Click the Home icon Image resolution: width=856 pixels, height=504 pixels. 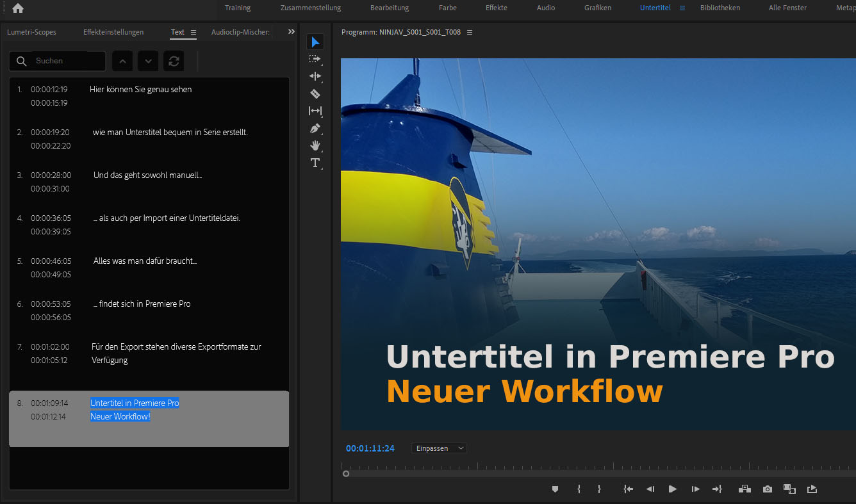(x=18, y=8)
